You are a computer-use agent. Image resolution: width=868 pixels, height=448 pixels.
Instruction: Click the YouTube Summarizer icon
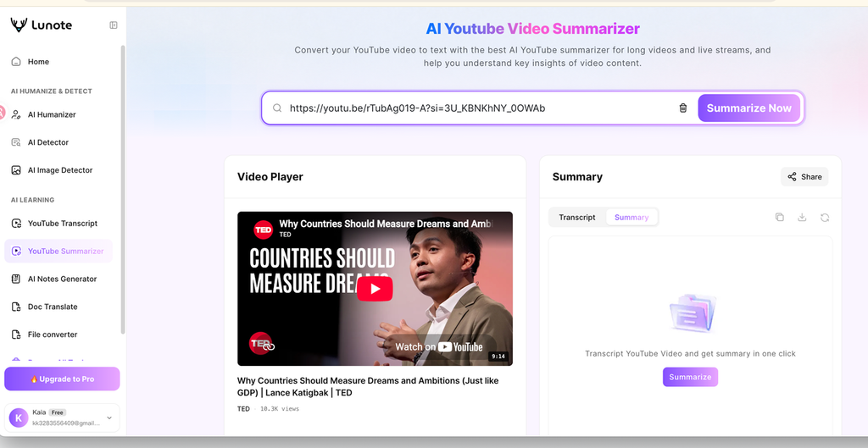pyautogui.click(x=16, y=252)
